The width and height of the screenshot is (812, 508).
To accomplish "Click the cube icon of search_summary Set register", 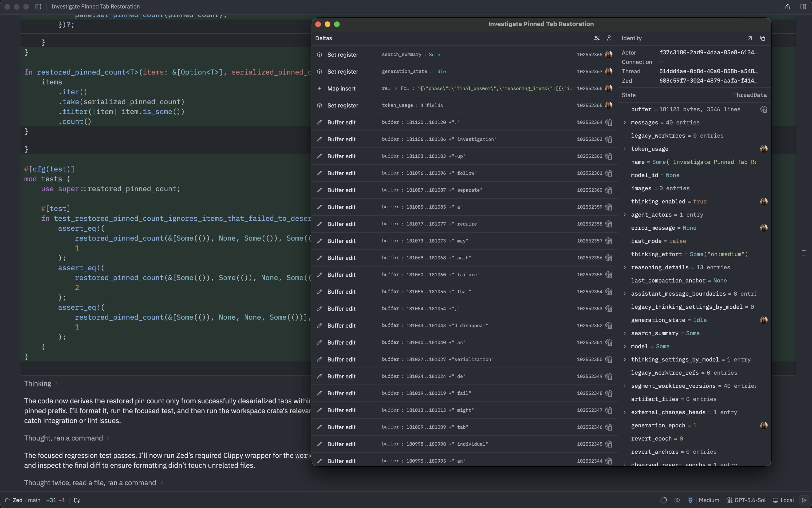I will (319, 54).
